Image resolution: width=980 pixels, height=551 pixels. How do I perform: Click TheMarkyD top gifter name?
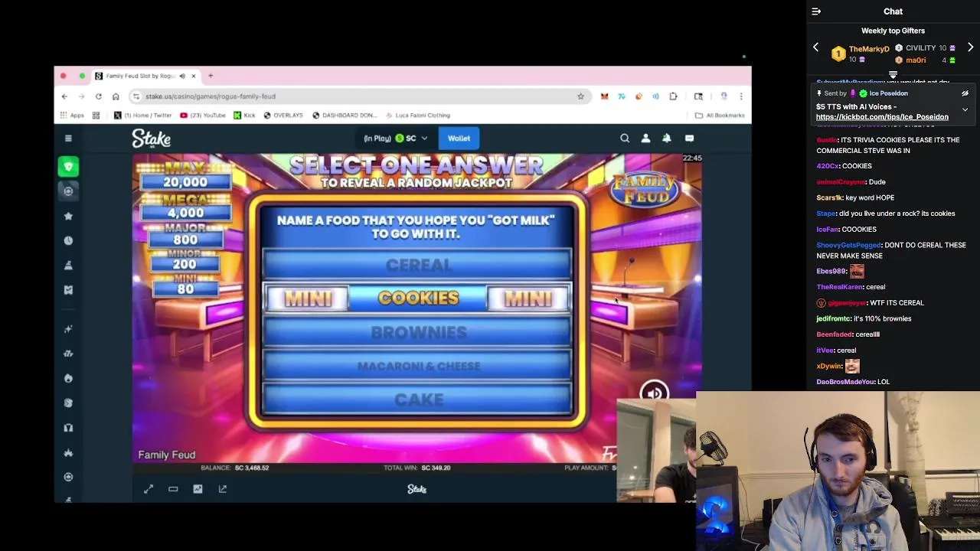[869, 49]
